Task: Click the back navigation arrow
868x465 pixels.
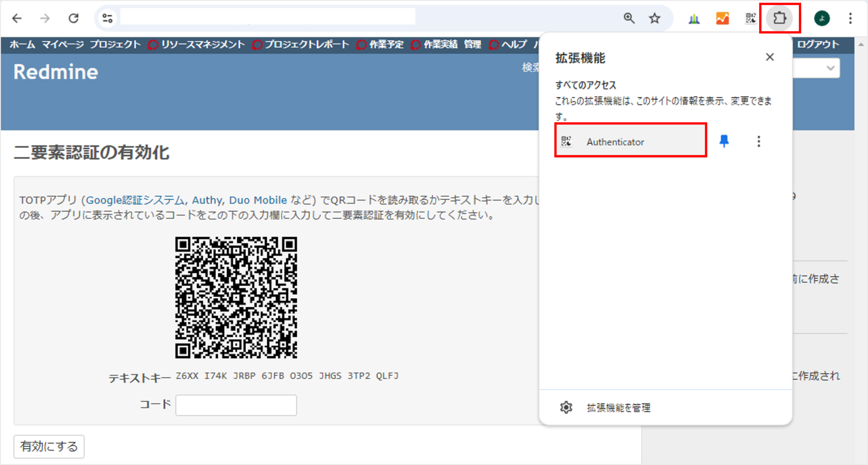Action: coord(17,18)
